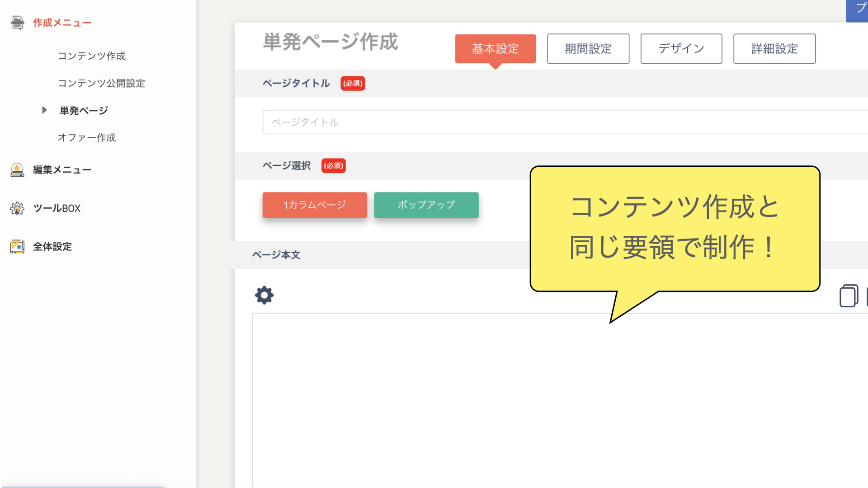Click the copy icon beside the editor
Image resolution: width=868 pixels, height=488 pixels.
(x=849, y=296)
